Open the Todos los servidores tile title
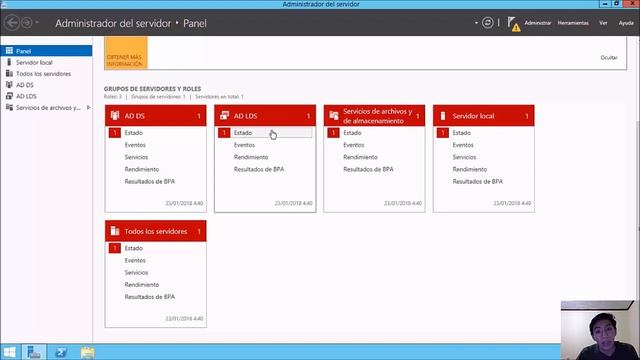640x360 pixels. [156, 231]
